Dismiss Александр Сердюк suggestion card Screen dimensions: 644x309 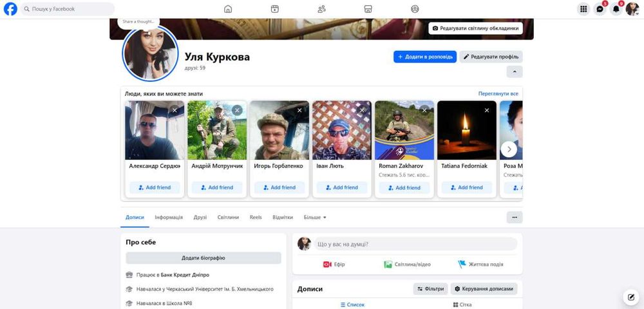(x=175, y=110)
